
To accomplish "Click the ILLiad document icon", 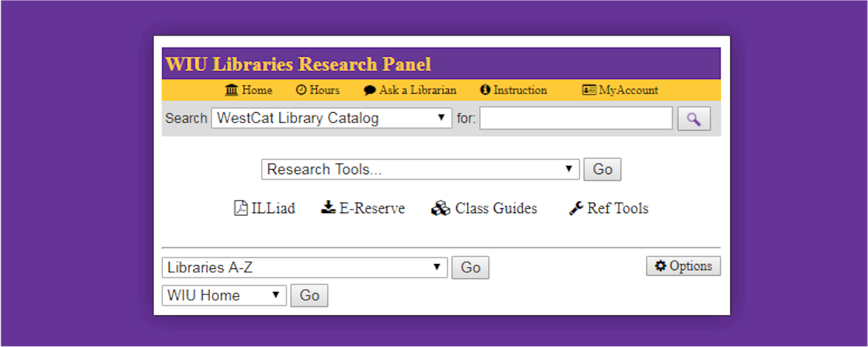I will (241, 208).
